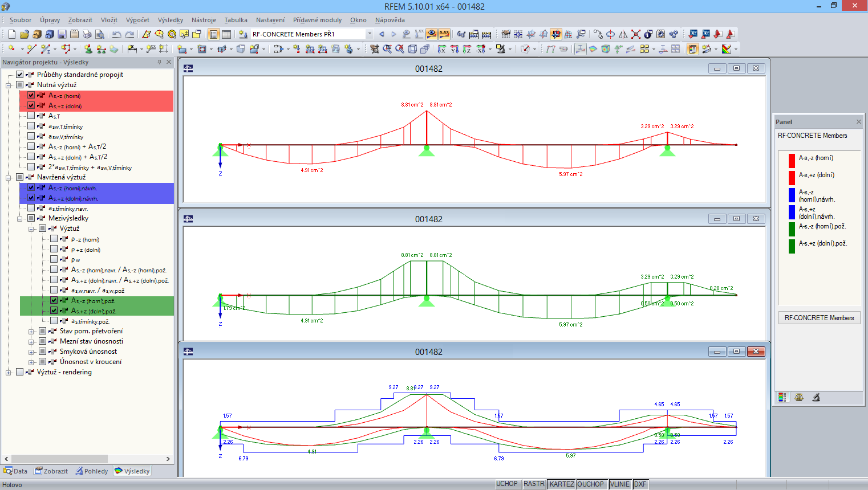Open the microscope filter tab in Panel
868x490 pixels.
coord(816,397)
